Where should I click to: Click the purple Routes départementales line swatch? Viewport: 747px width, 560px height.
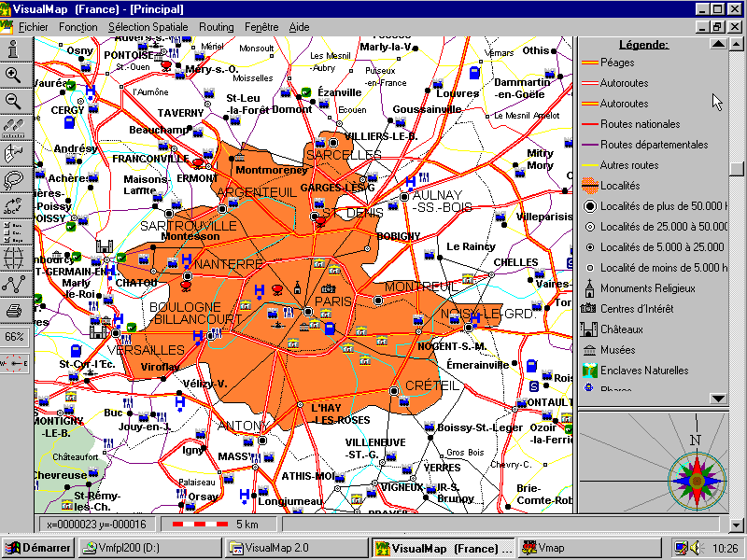tap(590, 145)
